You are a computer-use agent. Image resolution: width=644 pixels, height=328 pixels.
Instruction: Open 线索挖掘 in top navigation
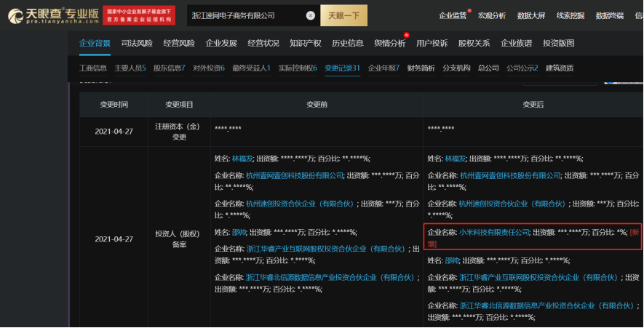tap(571, 15)
